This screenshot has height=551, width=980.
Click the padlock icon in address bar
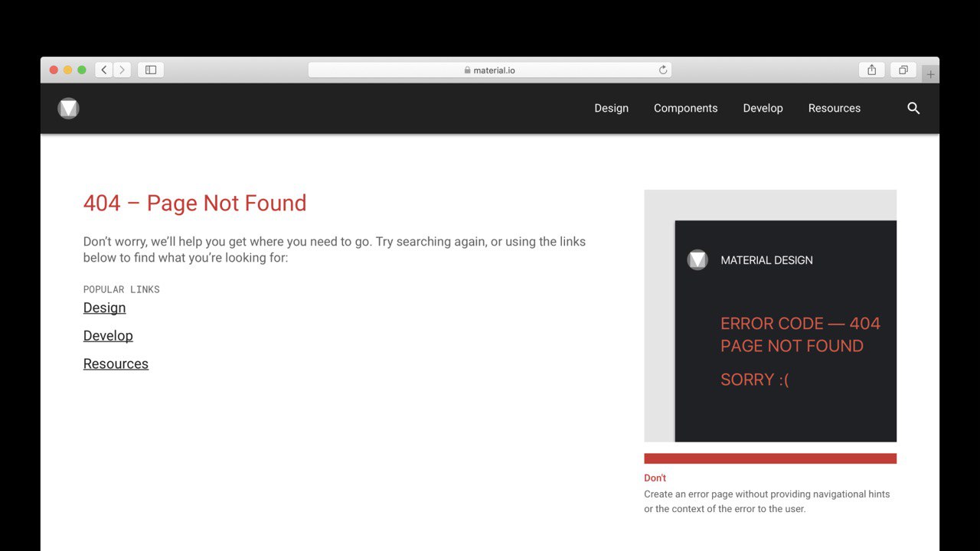[467, 70]
